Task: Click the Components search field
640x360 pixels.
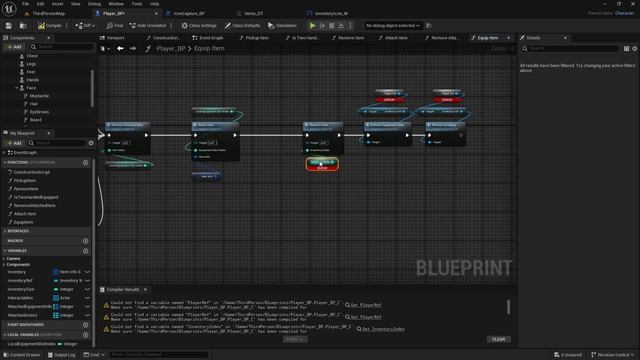Action: (61, 47)
